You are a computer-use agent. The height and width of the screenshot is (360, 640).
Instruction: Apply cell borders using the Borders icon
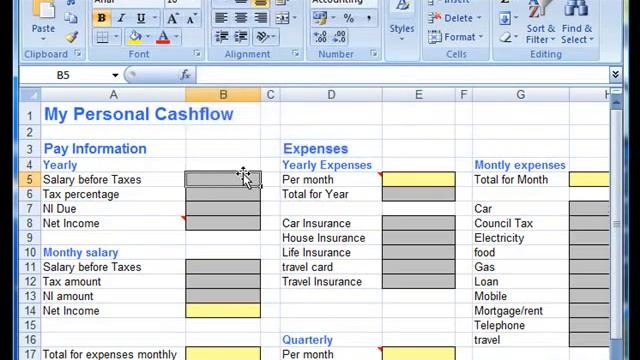(102, 37)
